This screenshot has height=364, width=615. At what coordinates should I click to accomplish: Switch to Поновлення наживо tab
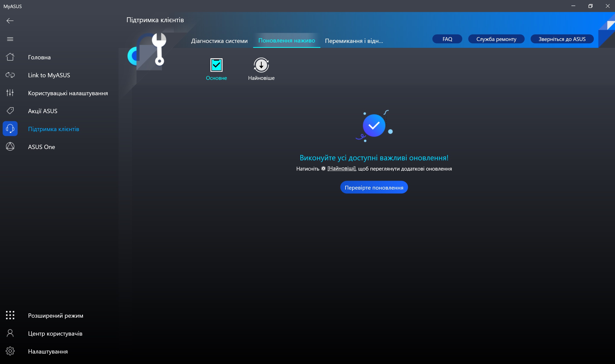[x=286, y=41]
